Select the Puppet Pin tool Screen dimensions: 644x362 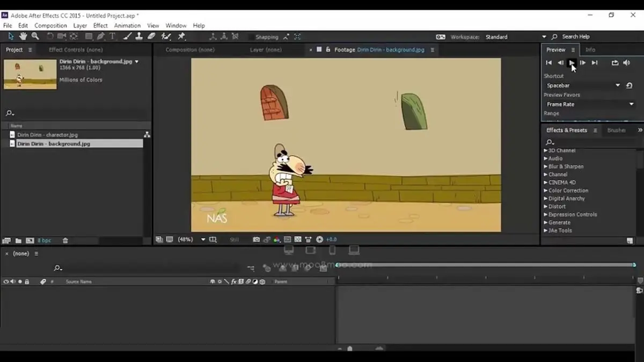[181, 37]
